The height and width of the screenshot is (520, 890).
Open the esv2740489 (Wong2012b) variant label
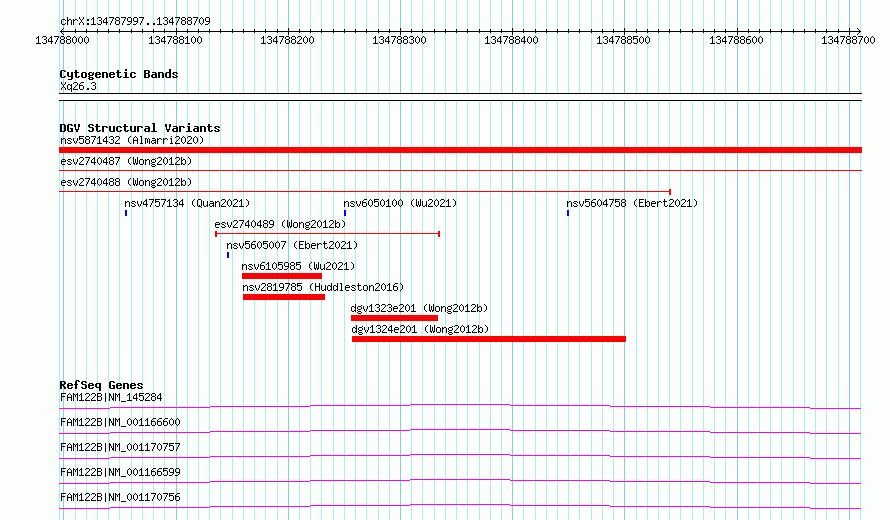point(280,224)
